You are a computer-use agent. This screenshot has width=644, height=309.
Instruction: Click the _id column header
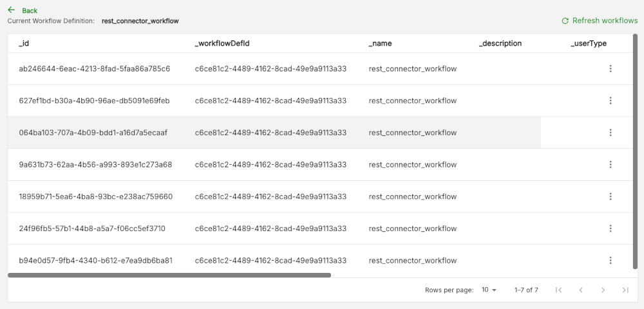(24, 44)
